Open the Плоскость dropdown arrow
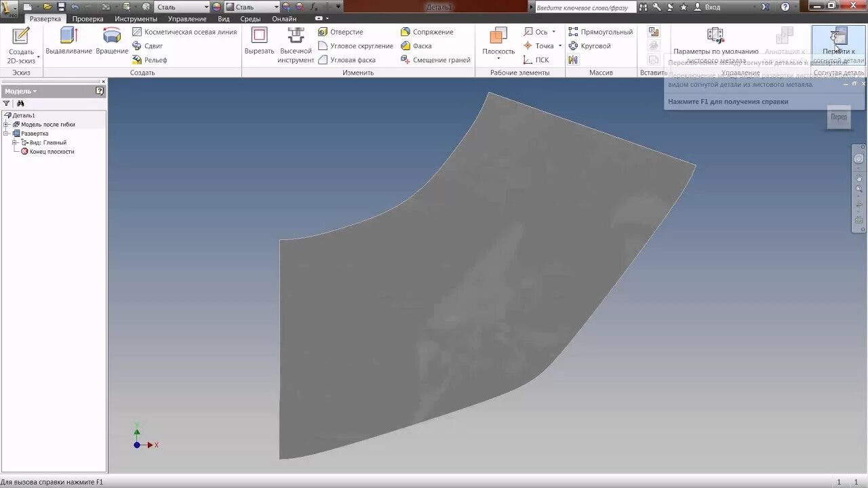This screenshot has height=488, width=868. coord(498,60)
